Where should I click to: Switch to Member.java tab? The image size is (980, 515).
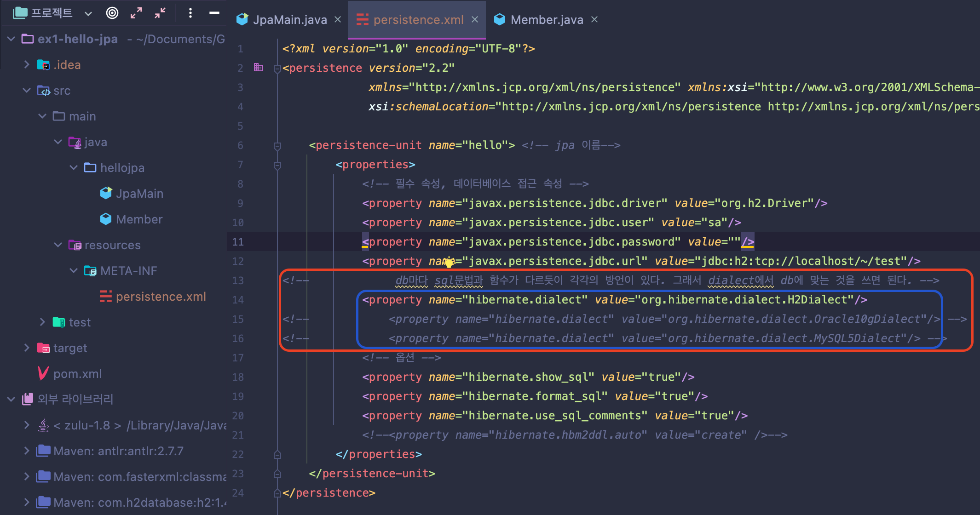pyautogui.click(x=546, y=20)
